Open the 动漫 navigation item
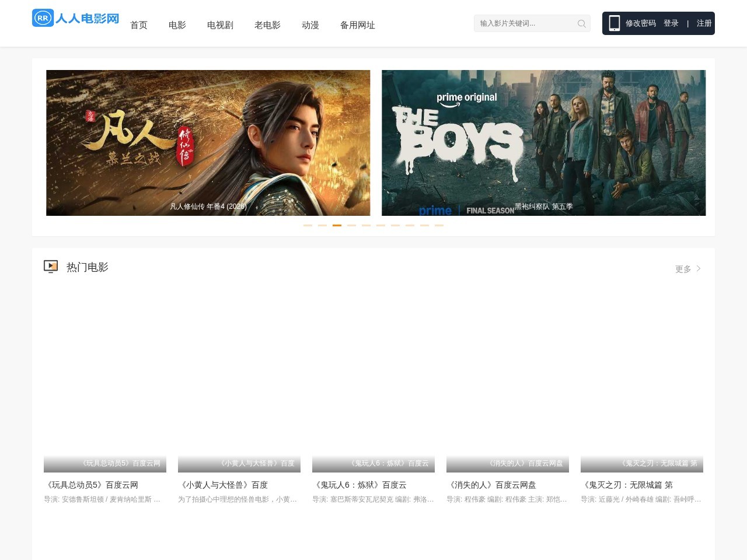This screenshot has height=560, width=747. (x=310, y=25)
